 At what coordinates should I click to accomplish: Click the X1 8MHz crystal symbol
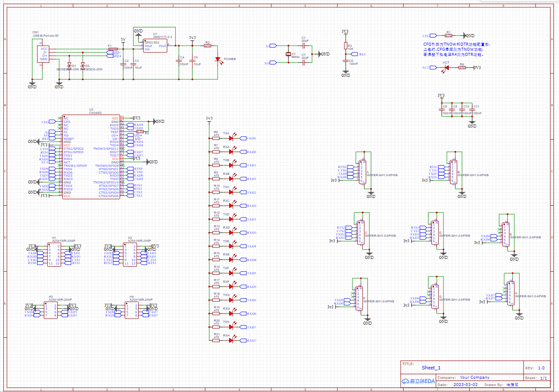coord(288,54)
